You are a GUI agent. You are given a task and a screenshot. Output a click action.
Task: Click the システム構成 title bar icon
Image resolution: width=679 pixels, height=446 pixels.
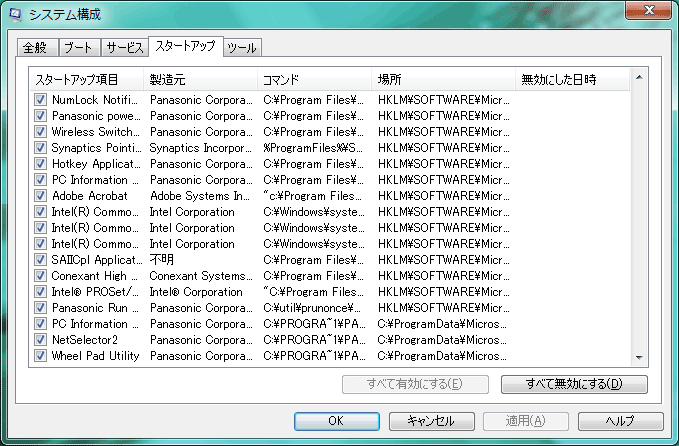click(x=16, y=14)
